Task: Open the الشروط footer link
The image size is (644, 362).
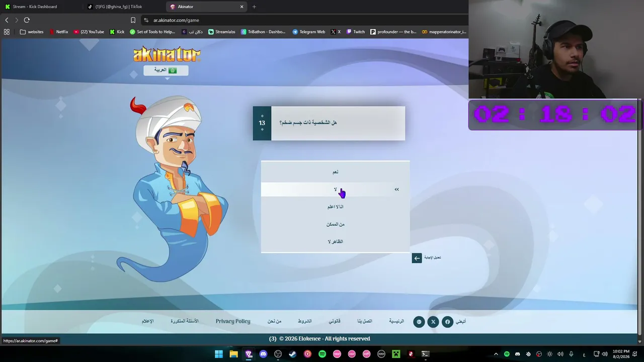Action: pyautogui.click(x=304, y=321)
